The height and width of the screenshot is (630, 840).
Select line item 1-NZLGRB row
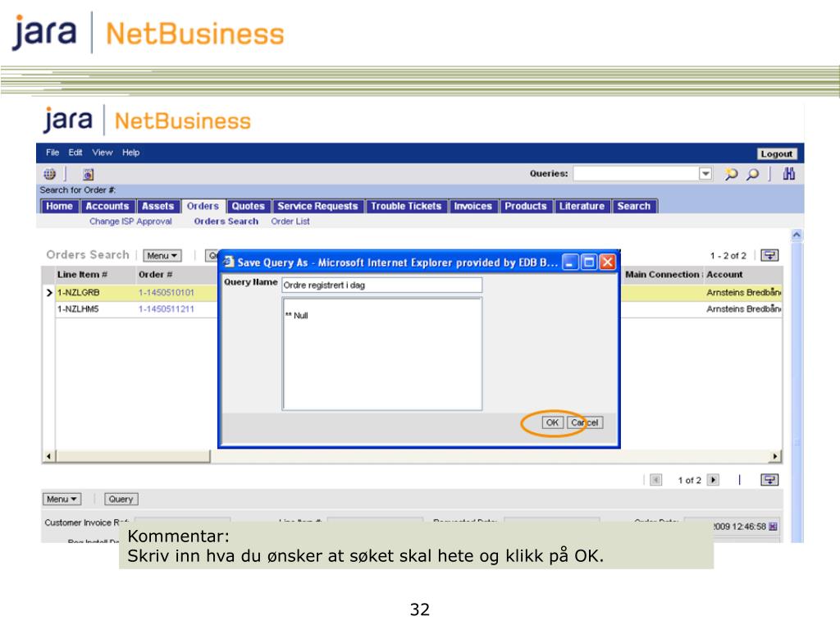click(x=79, y=293)
